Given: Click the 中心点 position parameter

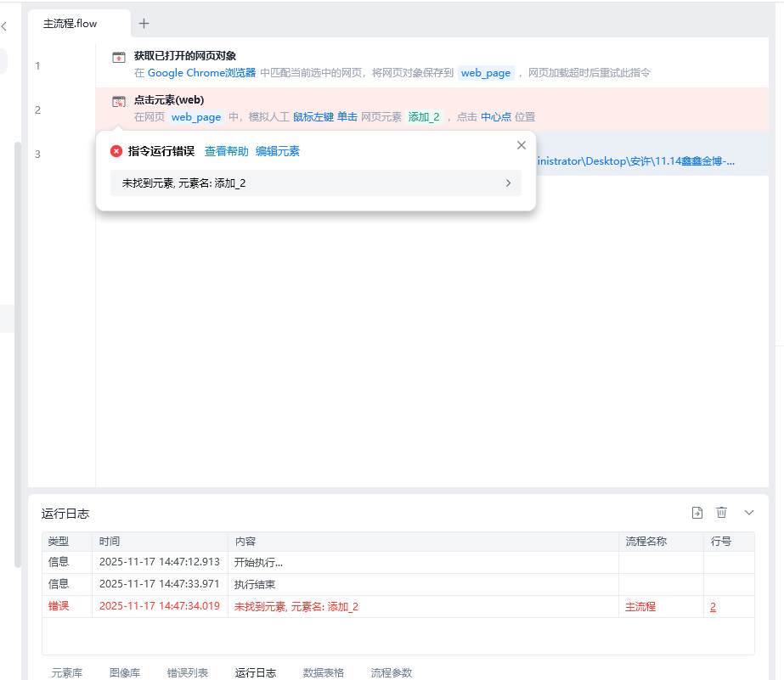Looking at the screenshot, I should [x=496, y=117].
